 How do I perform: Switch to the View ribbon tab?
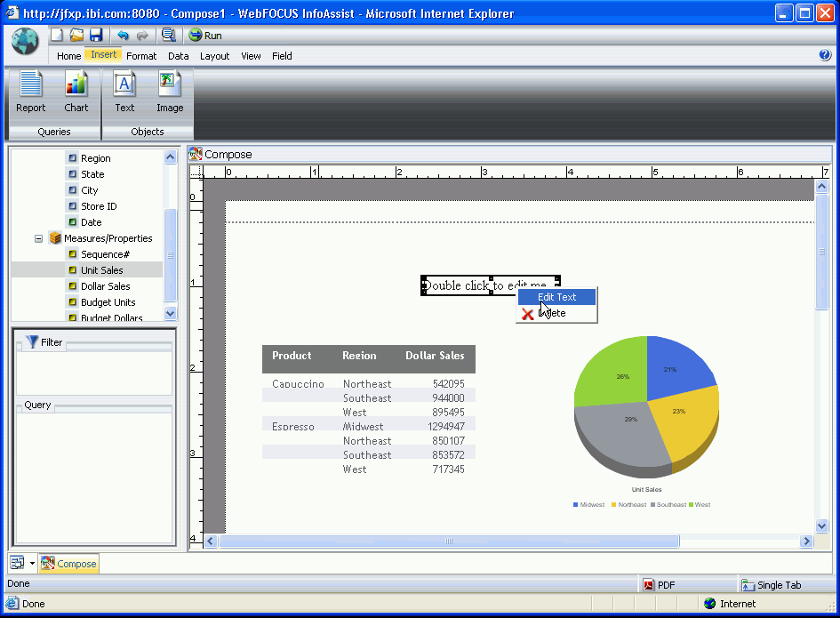tap(251, 56)
